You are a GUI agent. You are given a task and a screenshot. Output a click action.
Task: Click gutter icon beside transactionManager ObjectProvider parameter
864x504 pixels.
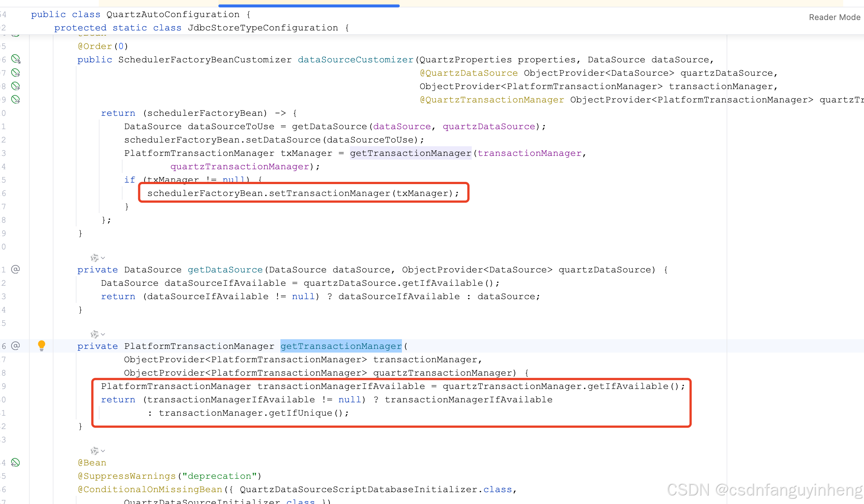coord(16,86)
